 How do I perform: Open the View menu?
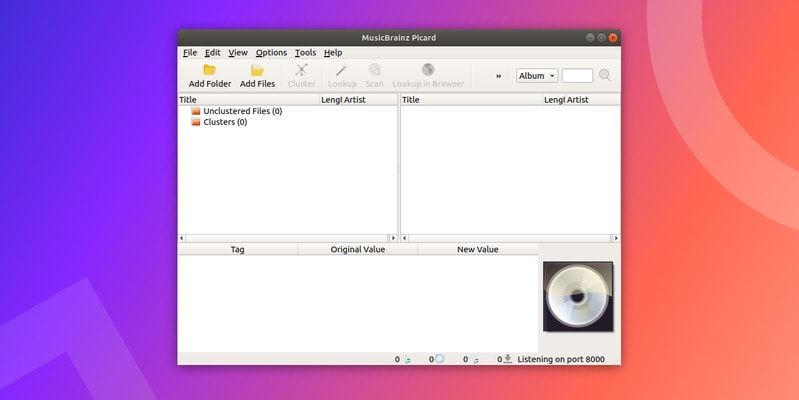[x=238, y=52]
